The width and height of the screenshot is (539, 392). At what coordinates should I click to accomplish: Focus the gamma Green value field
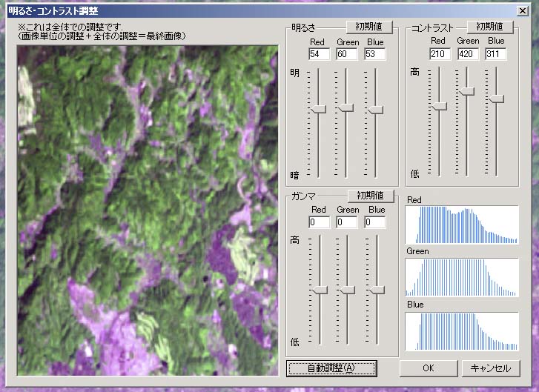pyautogui.click(x=347, y=222)
